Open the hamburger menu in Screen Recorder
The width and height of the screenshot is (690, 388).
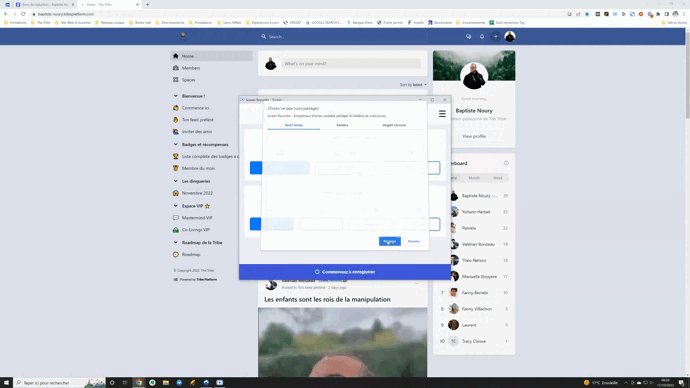[x=442, y=114]
